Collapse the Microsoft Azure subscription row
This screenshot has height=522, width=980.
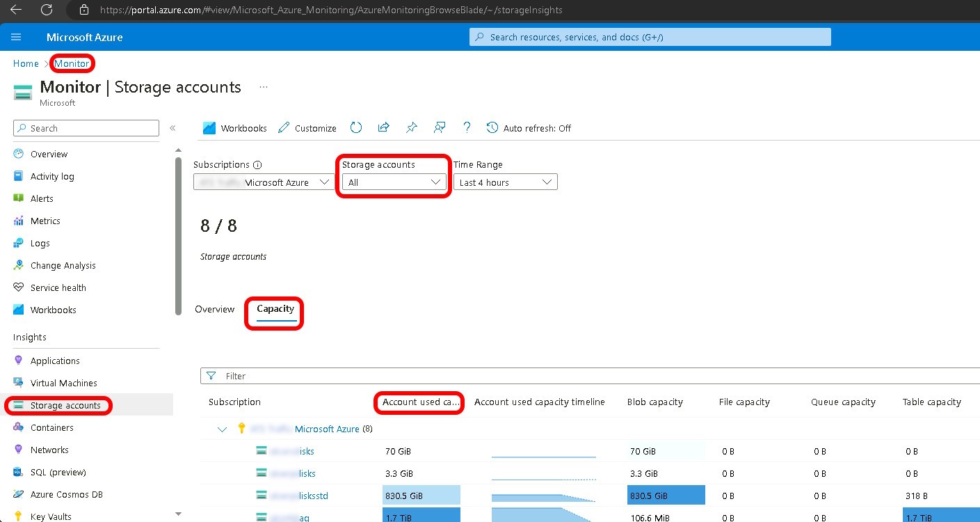point(223,429)
